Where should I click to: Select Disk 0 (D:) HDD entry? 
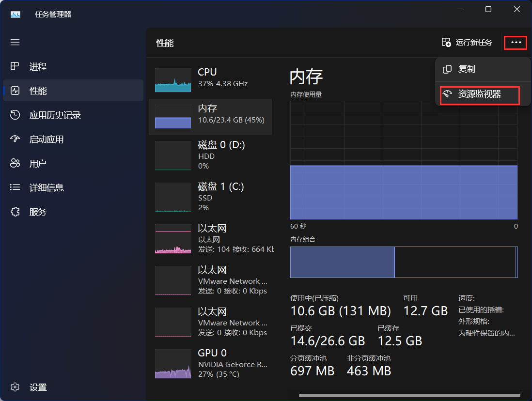[173, 155]
